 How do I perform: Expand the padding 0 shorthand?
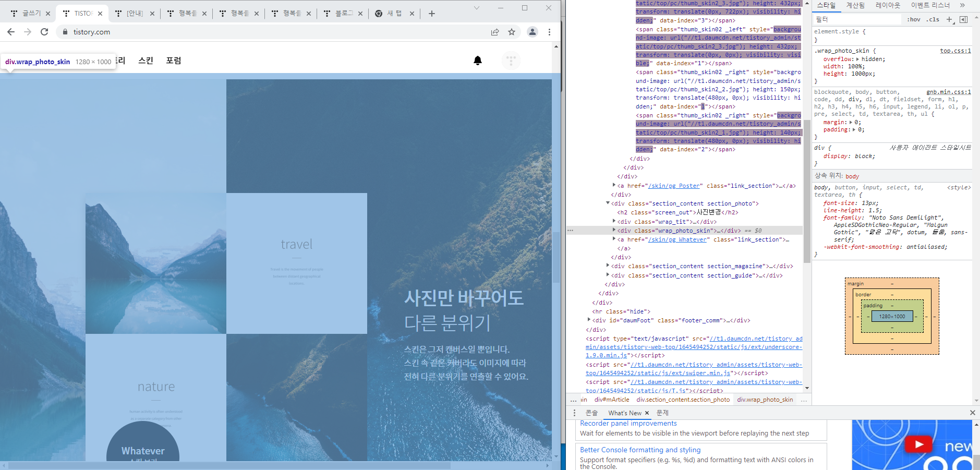coord(854,129)
